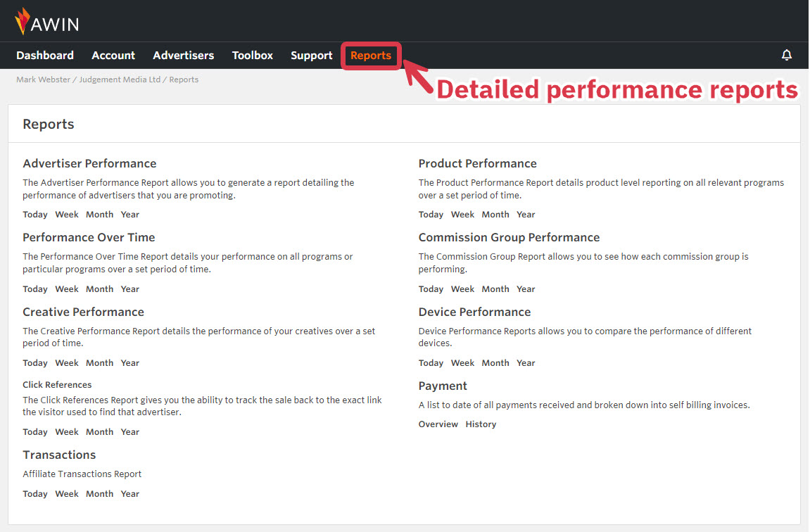Open Creative Performance report for Month

99,363
